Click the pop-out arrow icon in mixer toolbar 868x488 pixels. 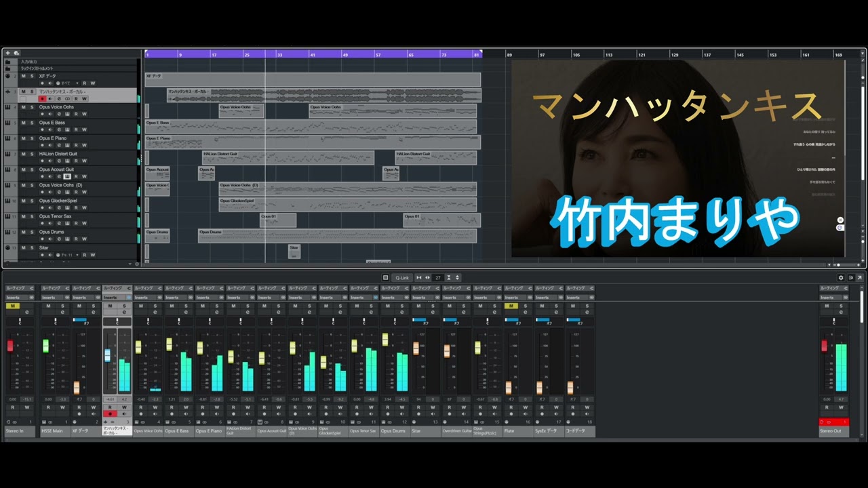pyautogui.click(x=859, y=277)
